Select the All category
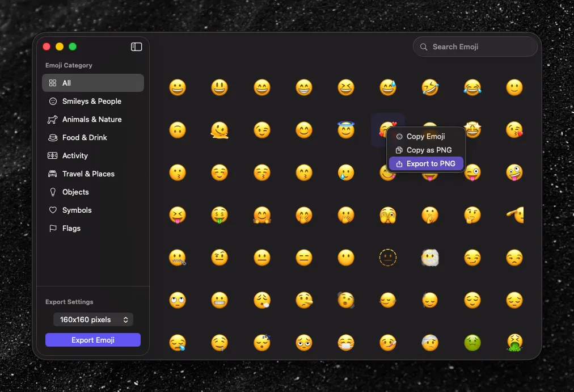Image resolution: width=574 pixels, height=392 pixels. 93,83
